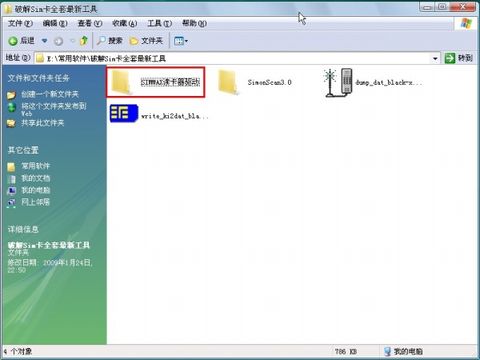
Task: Collapse the 文件和文件夹任务 section header
Action: pyautogui.click(x=39, y=78)
